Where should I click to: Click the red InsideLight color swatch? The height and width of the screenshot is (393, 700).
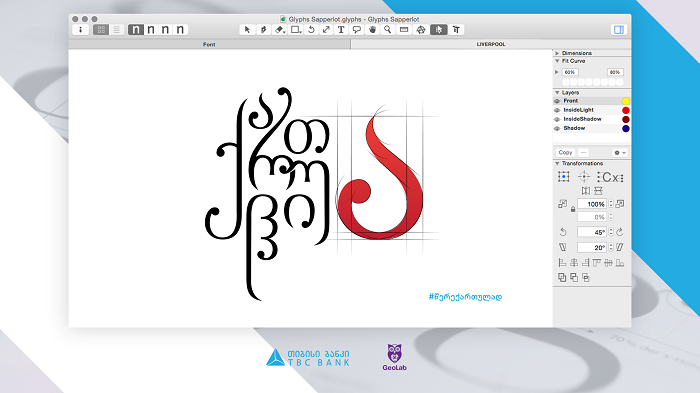pyautogui.click(x=626, y=110)
